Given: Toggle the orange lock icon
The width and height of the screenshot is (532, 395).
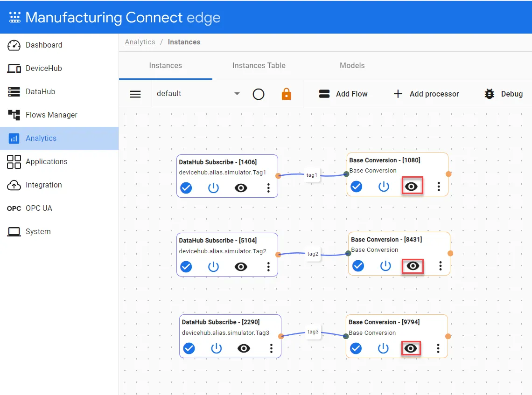Looking at the screenshot, I should pyautogui.click(x=287, y=94).
